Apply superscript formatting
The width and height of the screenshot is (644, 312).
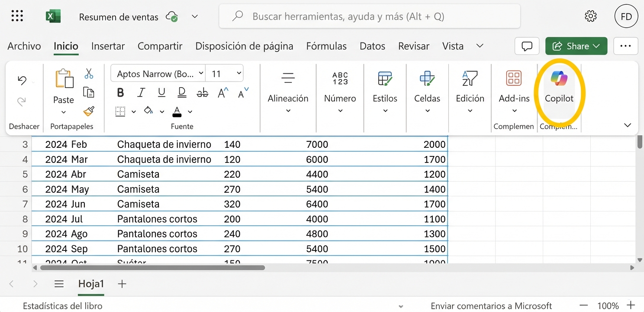pyautogui.click(x=222, y=92)
